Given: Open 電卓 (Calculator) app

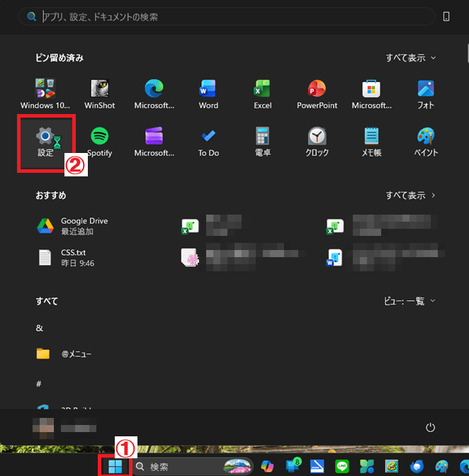Looking at the screenshot, I should click(x=263, y=142).
